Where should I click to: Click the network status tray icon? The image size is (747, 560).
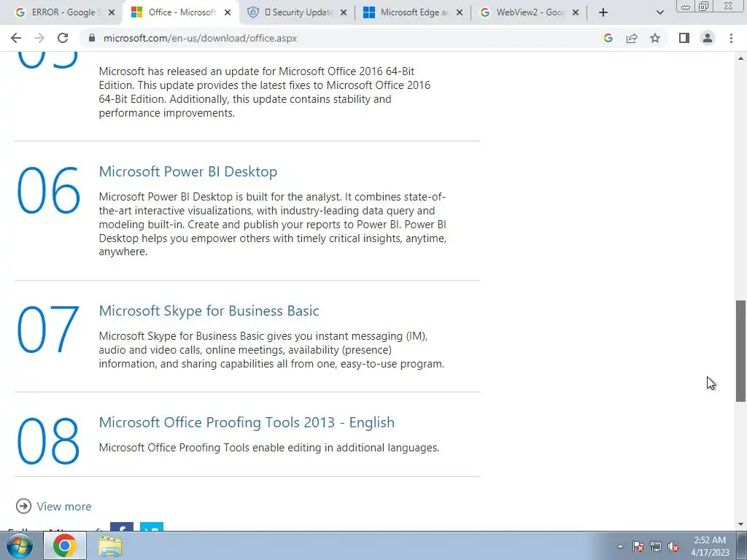coord(656,547)
